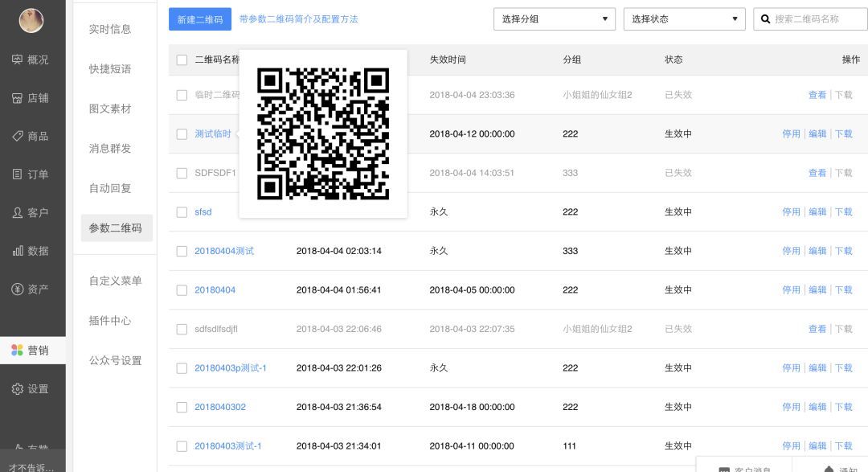Screen dimensions: 868x472
Task: Click 停用 in the 20180403p测试-1 row
Action: click(x=791, y=367)
